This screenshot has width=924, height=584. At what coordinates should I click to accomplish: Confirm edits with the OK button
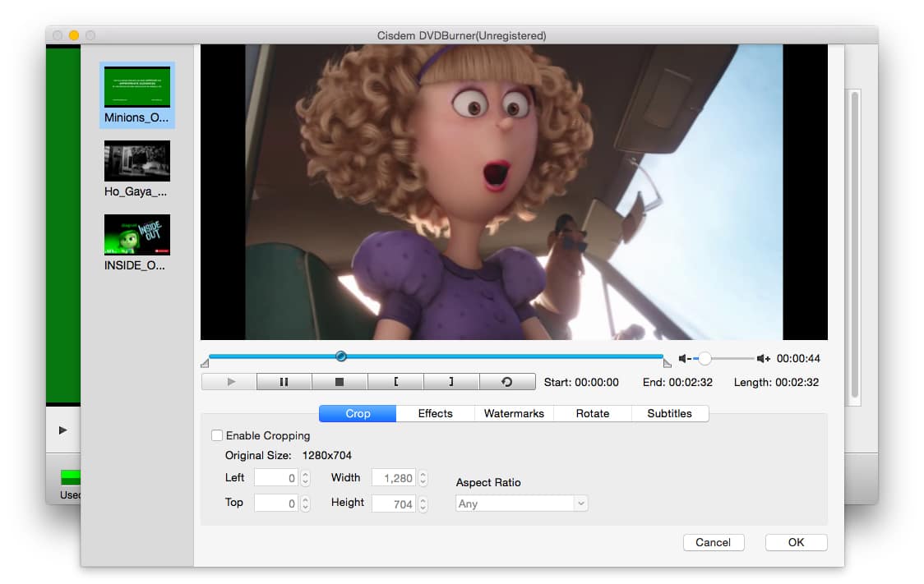pos(796,542)
